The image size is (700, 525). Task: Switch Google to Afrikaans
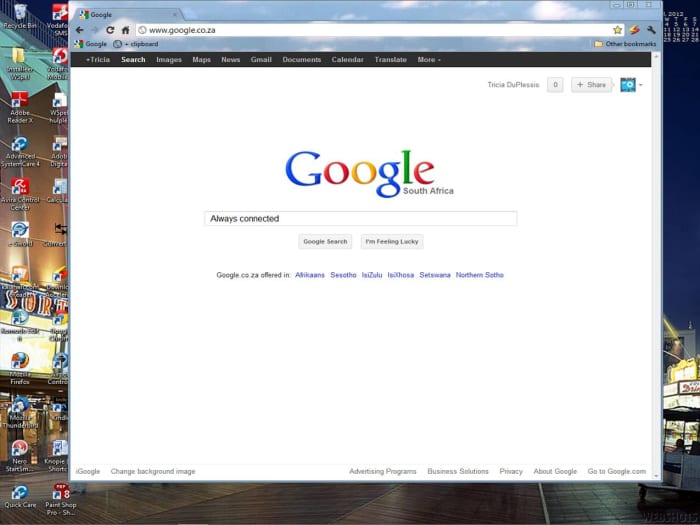[x=310, y=275]
